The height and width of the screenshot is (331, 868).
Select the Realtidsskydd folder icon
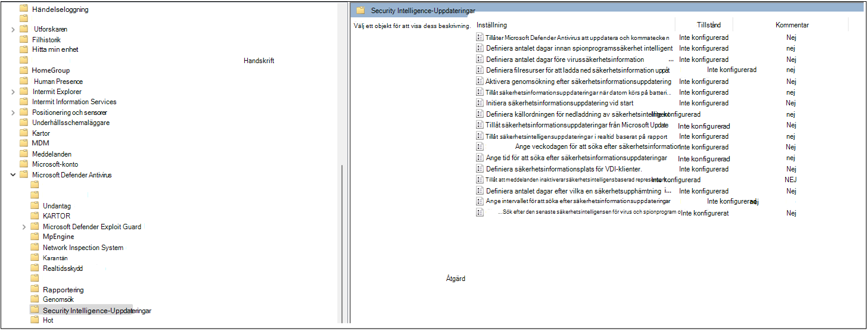pos(35,268)
